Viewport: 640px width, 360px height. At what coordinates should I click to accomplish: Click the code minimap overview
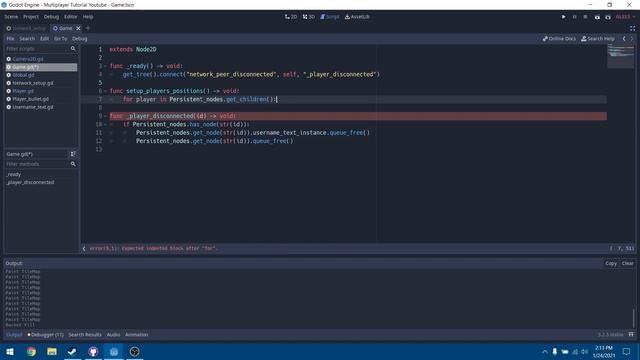[x=621, y=56]
